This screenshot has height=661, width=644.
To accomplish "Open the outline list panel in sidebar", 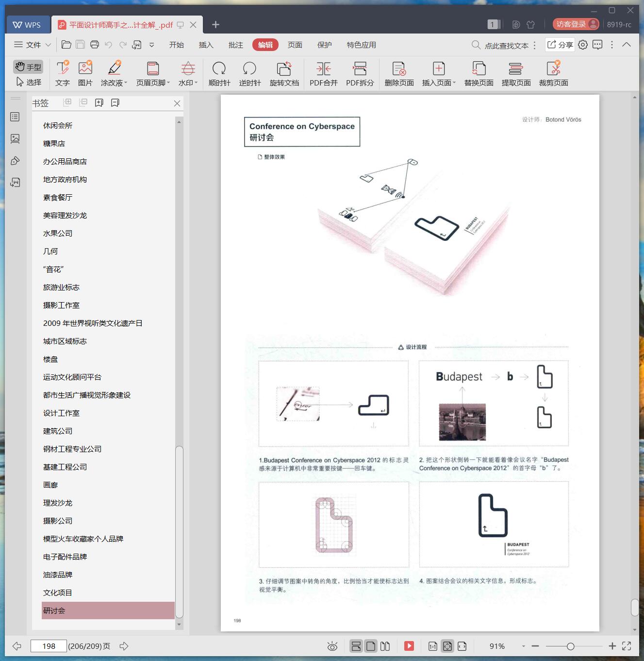I will (15, 117).
